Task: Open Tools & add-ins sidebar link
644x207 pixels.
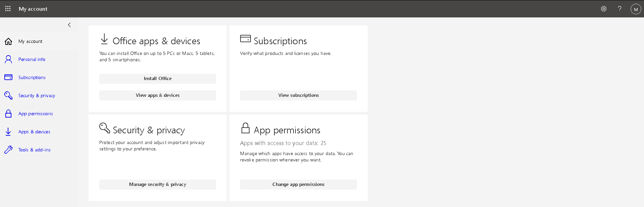Action: [x=35, y=150]
